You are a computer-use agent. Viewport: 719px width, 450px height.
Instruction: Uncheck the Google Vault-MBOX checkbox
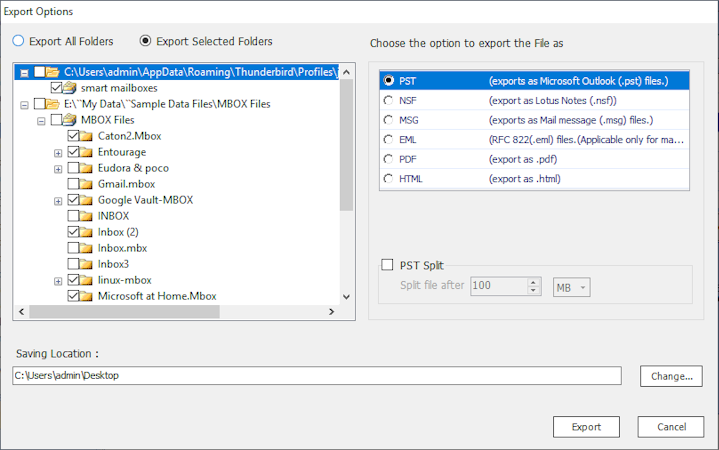(73, 200)
